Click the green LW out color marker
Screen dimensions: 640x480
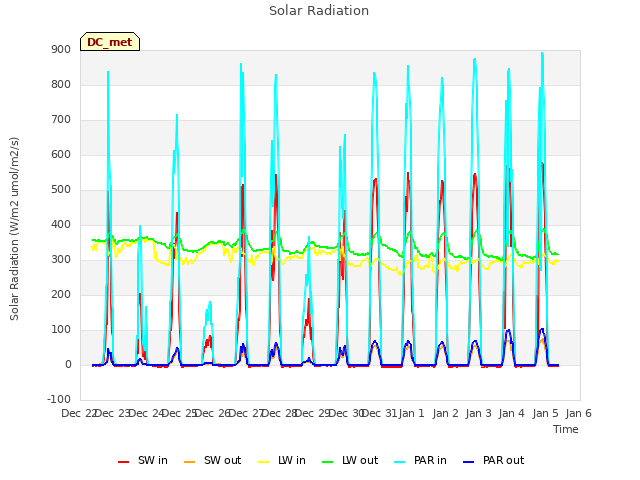pyautogui.click(x=327, y=462)
